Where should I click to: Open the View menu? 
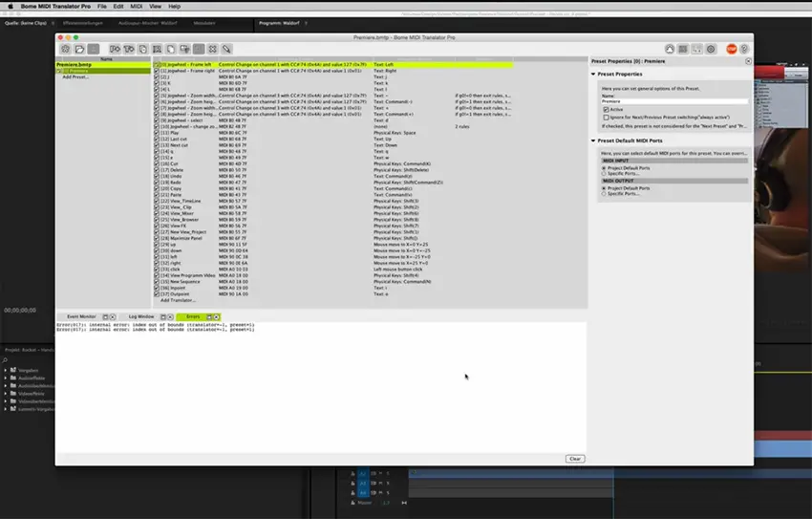(x=156, y=7)
